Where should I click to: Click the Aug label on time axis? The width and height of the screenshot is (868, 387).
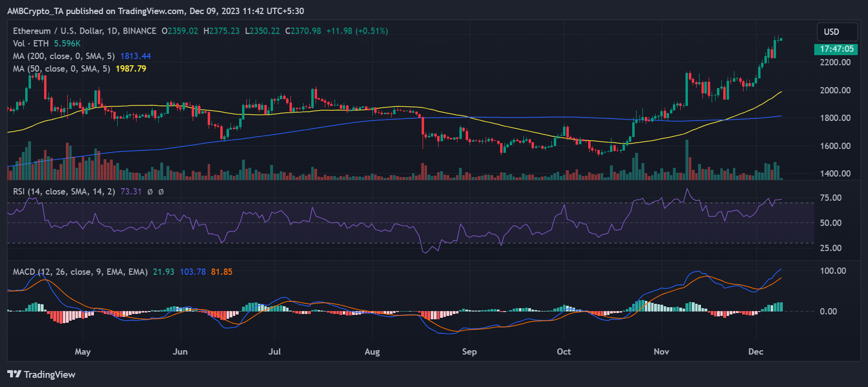click(x=372, y=352)
